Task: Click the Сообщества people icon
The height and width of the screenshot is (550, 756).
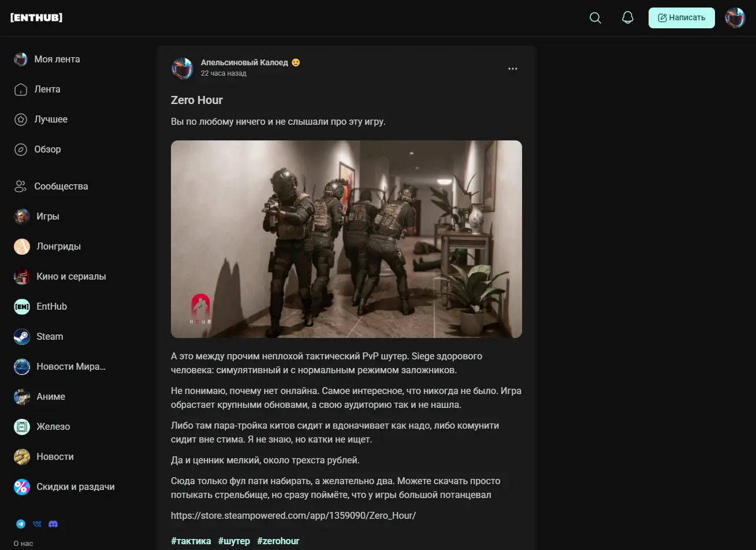Action: 21,187
